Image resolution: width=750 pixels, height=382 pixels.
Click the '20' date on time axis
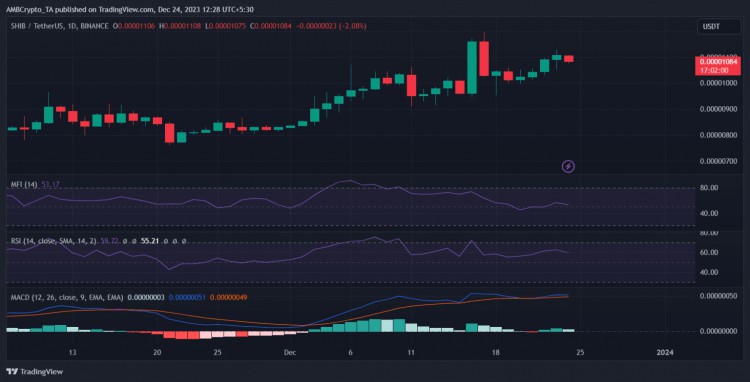click(157, 352)
